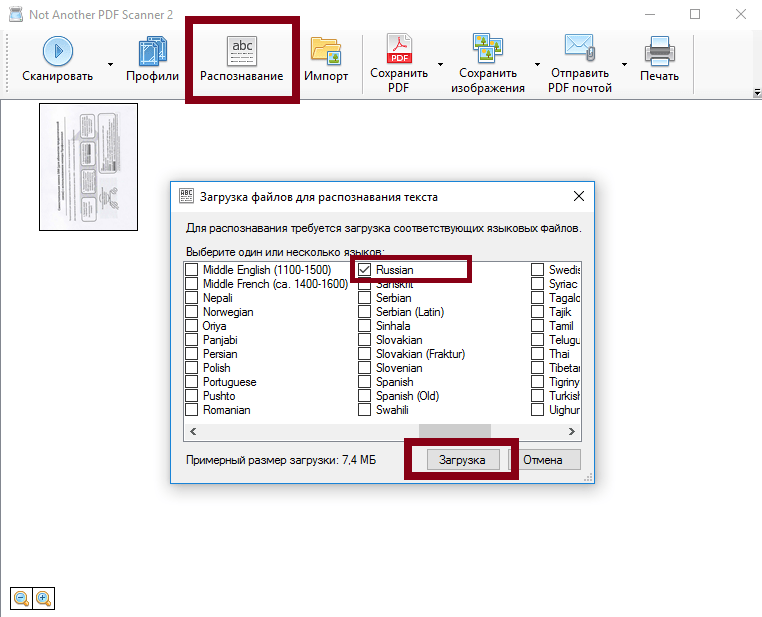Viewport: 762px width, 617px height.
Task: Start scanning with the Сканировать button
Action: [x=57, y=61]
